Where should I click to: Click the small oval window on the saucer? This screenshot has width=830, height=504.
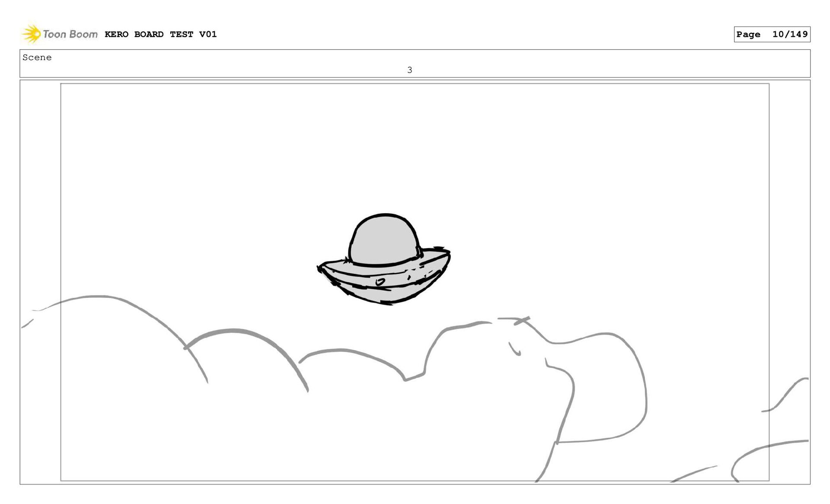click(380, 282)
